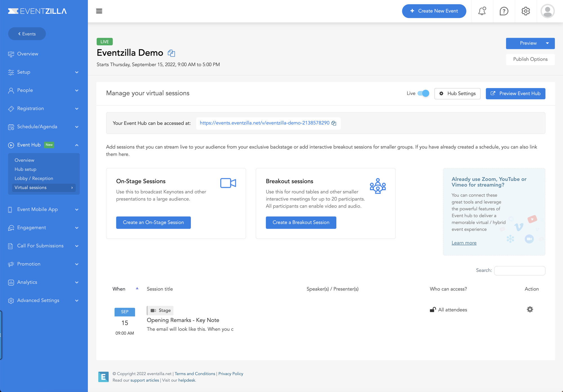
Task: Click Preview Event Hub button
Action: pos(515,94)
